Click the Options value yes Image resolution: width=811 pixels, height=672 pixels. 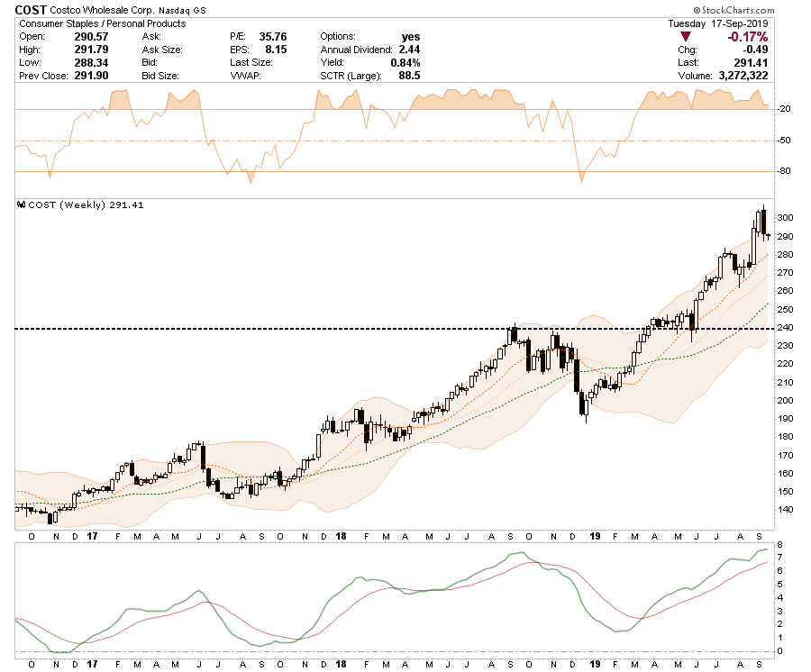point(411,37)
